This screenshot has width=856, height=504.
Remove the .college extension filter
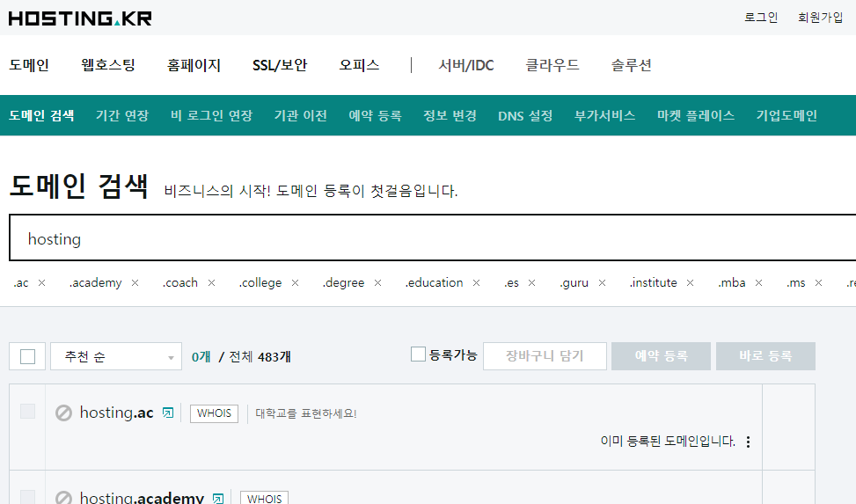coord(295,283)
